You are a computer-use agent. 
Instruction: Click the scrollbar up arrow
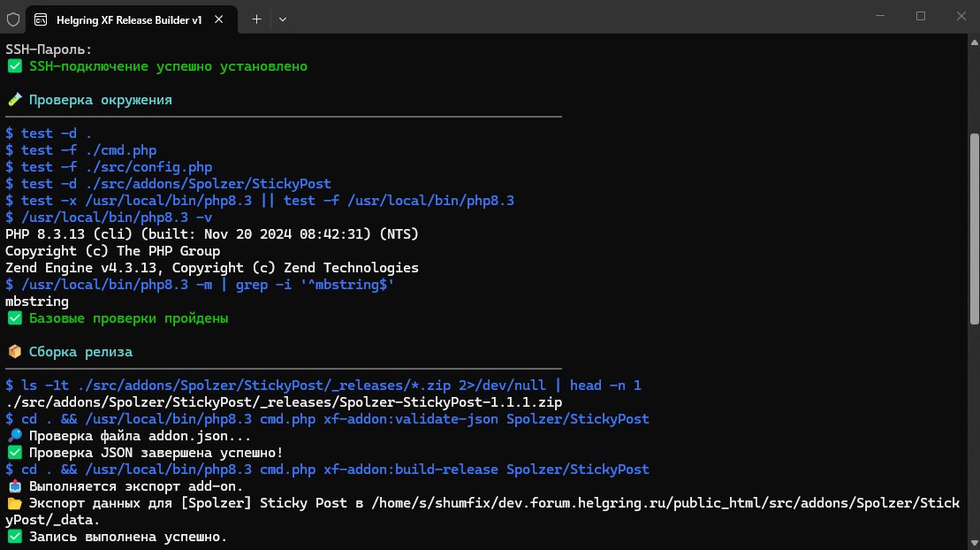pos(975,42)
